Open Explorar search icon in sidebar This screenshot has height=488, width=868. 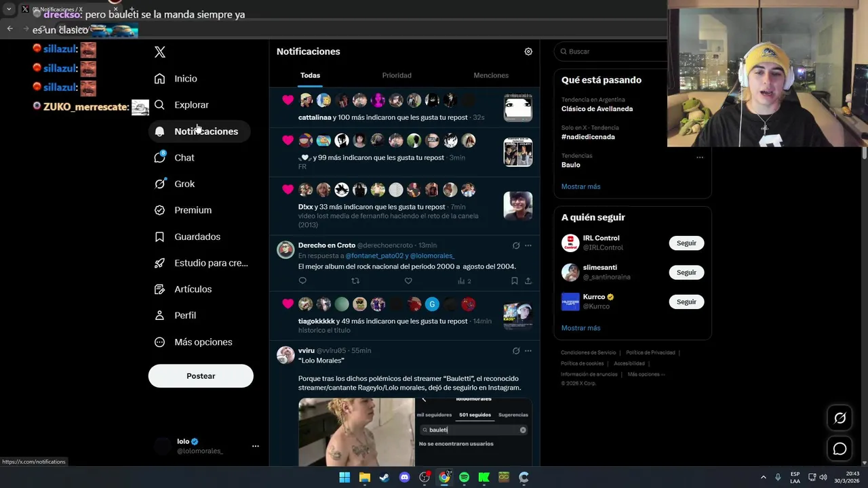pos(159,105)
